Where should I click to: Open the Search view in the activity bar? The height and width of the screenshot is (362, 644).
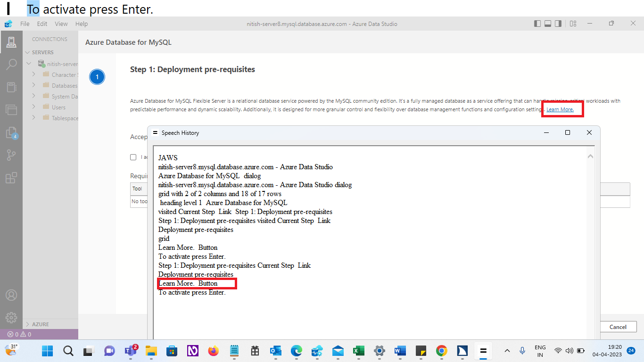click(x=11, y=64)
